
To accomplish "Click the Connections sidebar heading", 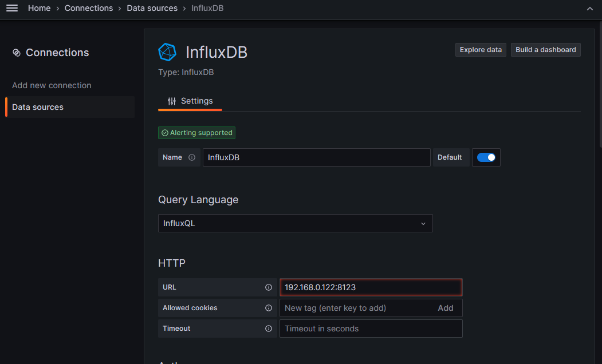I will (x=57, y=53).
